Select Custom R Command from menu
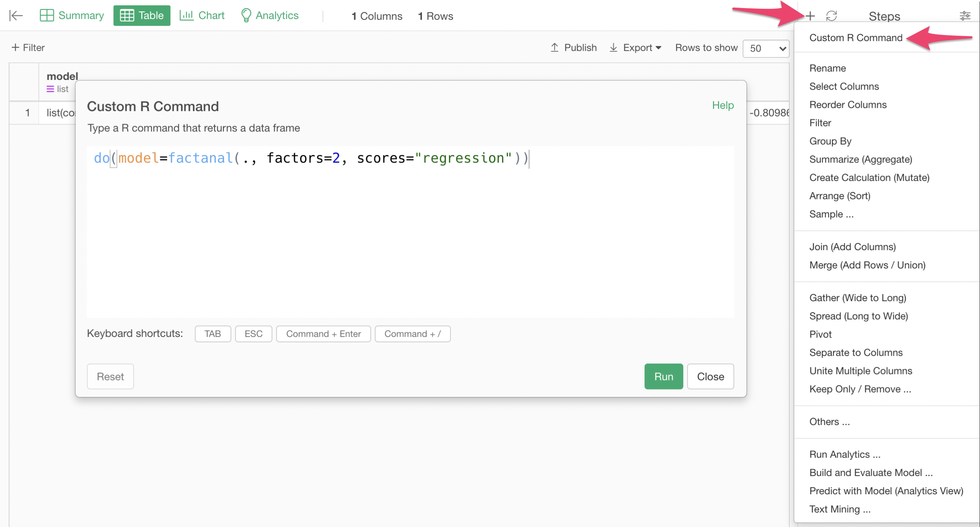This screenshot has width=980, height=527. click(856, 38)
